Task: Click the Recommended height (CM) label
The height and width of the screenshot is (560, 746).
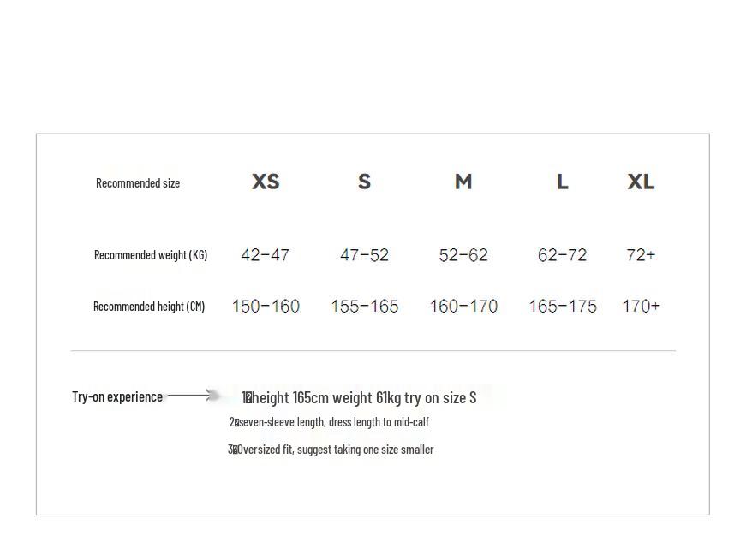Action: 149,307
